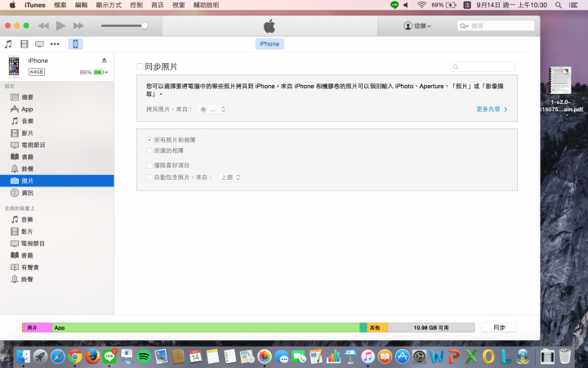
Task: Open the 商店 menu
Action: (158, 5)
